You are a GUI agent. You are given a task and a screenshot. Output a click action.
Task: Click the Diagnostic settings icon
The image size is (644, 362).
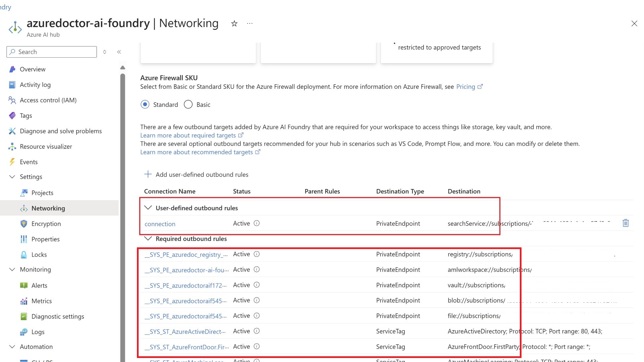[24, 316]
